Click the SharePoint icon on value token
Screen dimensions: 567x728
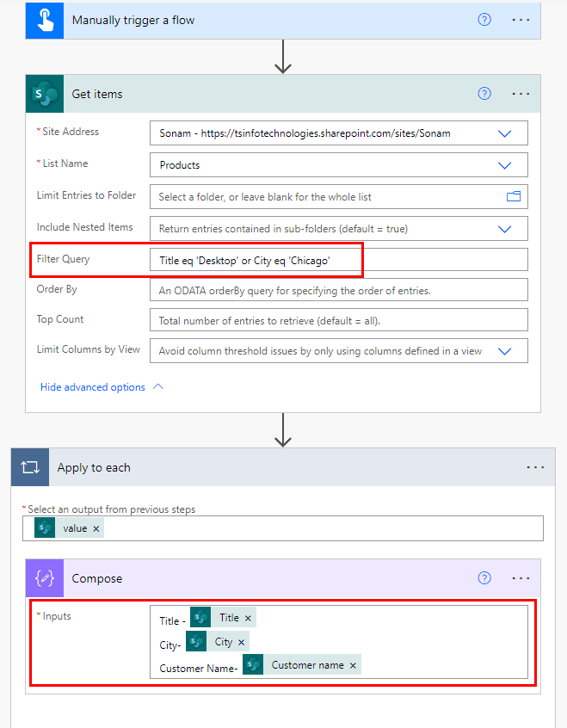tap(45, 528)
